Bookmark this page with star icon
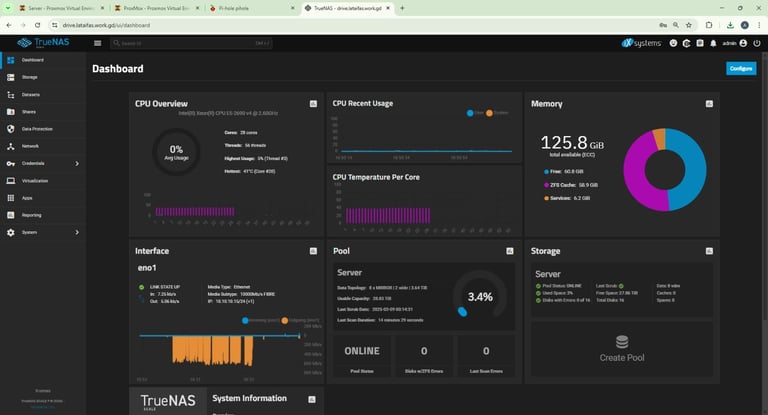Screen dimensions: 768x415 [x=689, y=25]
